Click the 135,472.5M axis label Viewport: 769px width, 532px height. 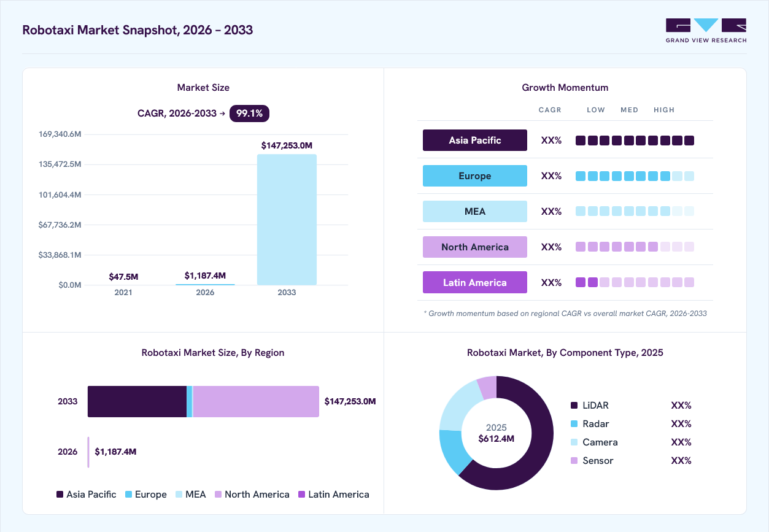click(x=60, y=164)
